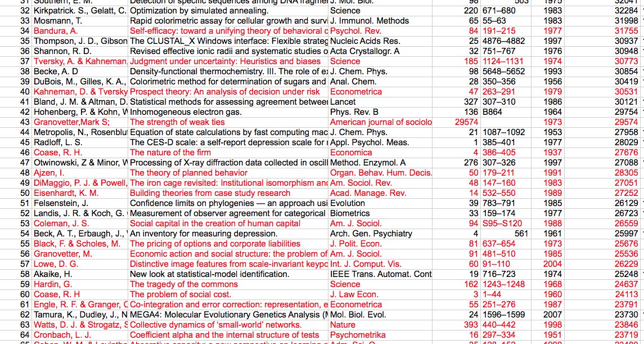Click 'The strength of weak ties' cell
This screenshot has height=344, width=644.
228,122
